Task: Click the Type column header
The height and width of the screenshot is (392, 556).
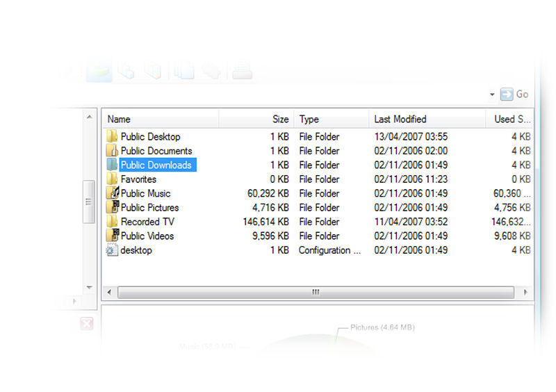Action: 331,119
